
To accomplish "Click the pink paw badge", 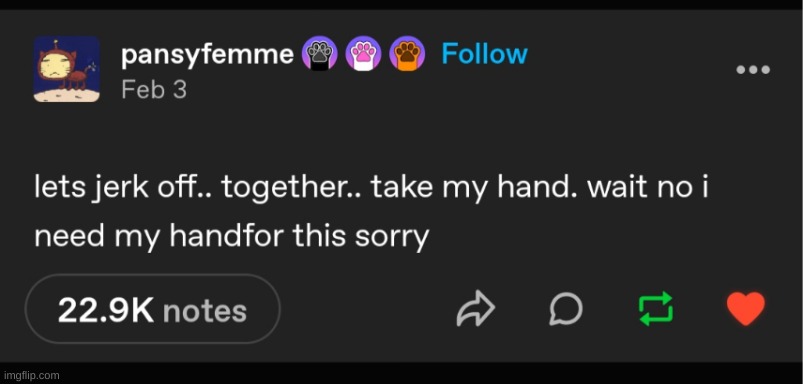I will (x=363, y=53).
